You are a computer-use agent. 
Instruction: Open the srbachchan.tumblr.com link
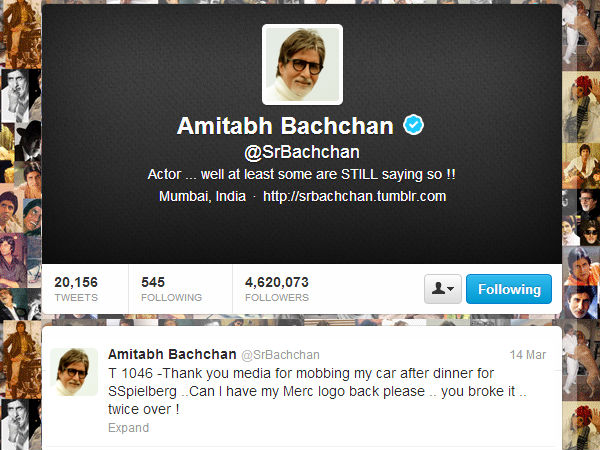[x=354, y=196]
